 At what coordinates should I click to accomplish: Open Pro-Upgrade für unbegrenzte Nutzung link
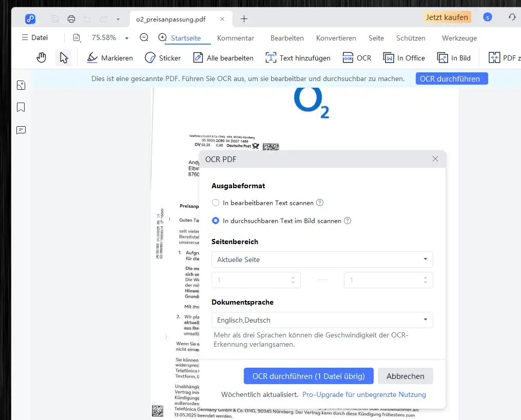coord(364,394)
